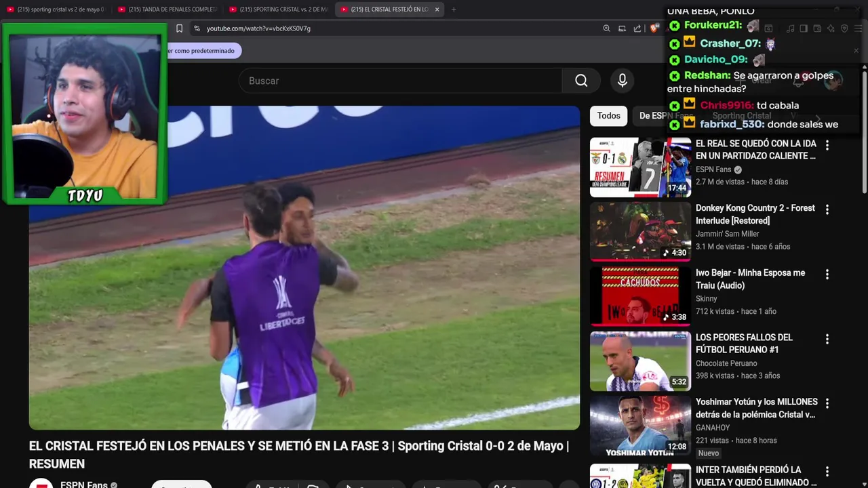This screenshot has width=868, height=488.
Task: Open title EL REAL SE QUEDÓ CON LA IDA
Action: (x=755, y=150)
